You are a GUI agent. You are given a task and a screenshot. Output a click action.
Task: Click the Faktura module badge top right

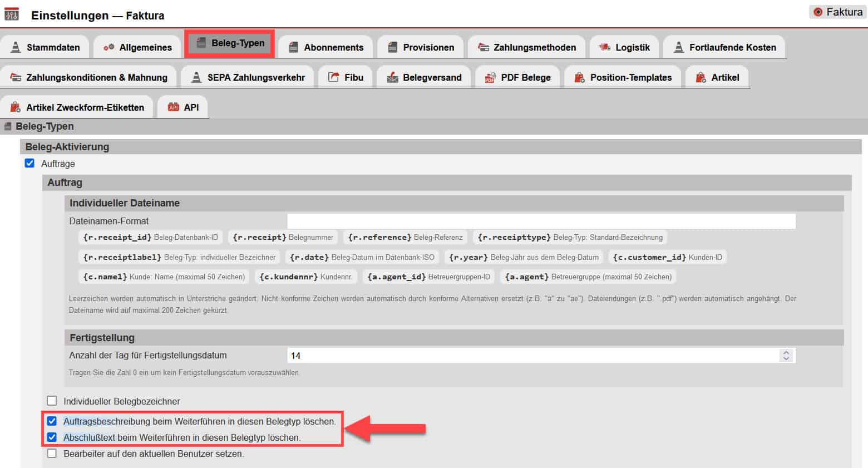(x=837, y=12)
